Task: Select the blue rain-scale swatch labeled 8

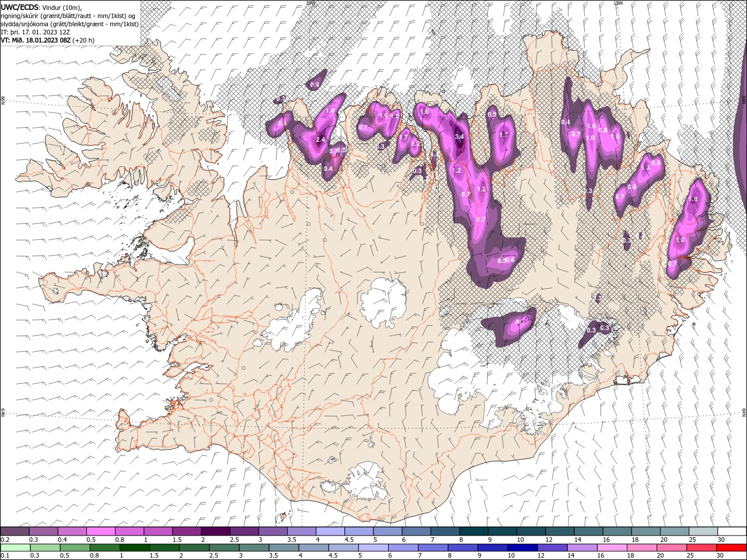Action: 462,548
